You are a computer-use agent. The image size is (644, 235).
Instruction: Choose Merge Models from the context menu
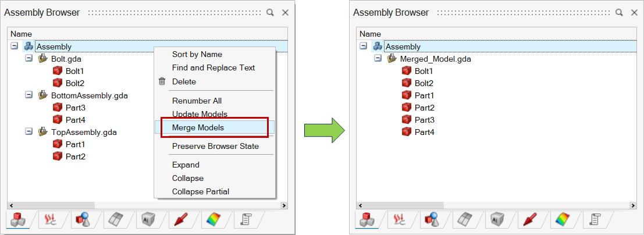198,127
